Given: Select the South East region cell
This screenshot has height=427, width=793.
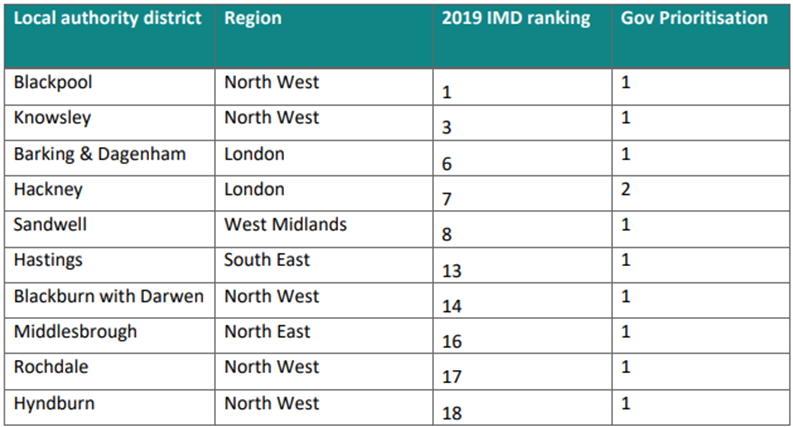Looking at the screenshot, I should tap(268, 260).
